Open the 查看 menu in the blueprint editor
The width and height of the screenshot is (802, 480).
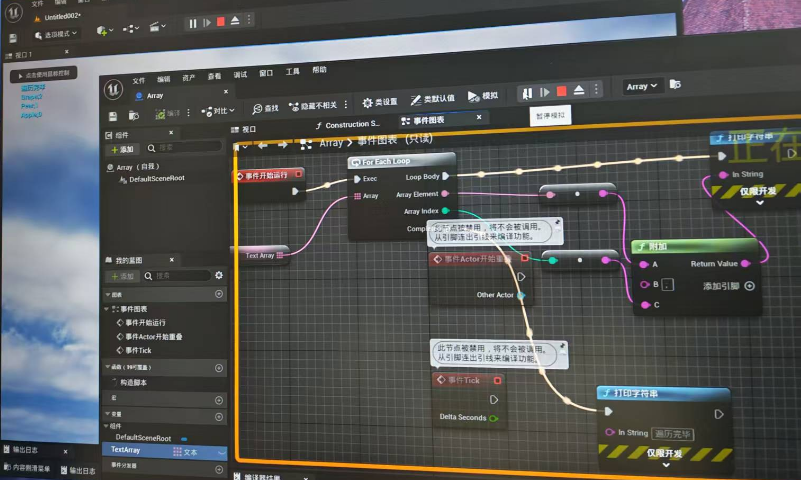coord(214,76)
